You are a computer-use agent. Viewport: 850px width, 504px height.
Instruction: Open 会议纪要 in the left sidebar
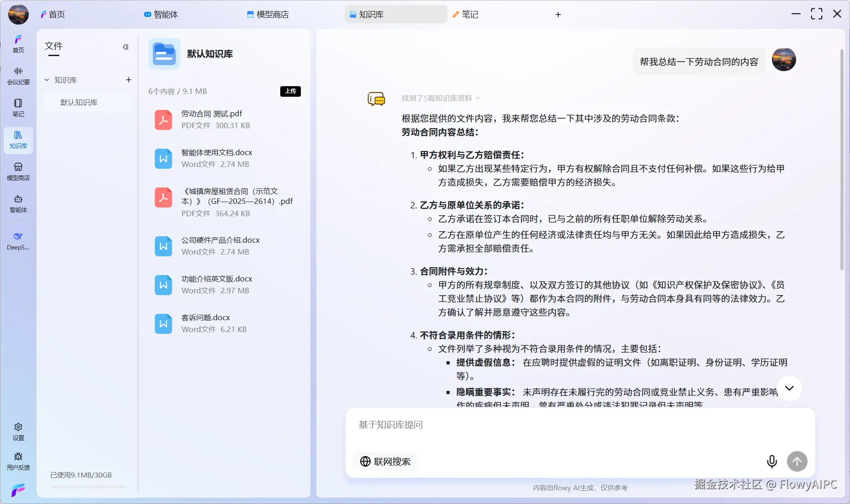[18, 76]
